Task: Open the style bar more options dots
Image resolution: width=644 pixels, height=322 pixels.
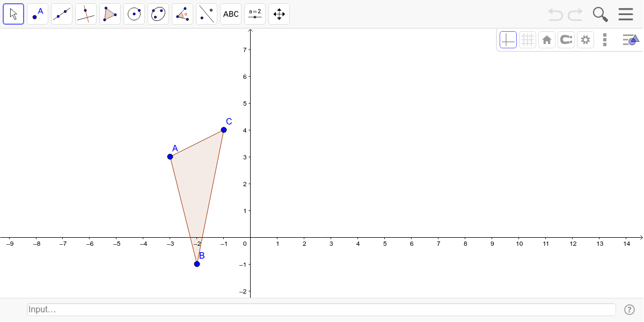Action: [605, 40]
